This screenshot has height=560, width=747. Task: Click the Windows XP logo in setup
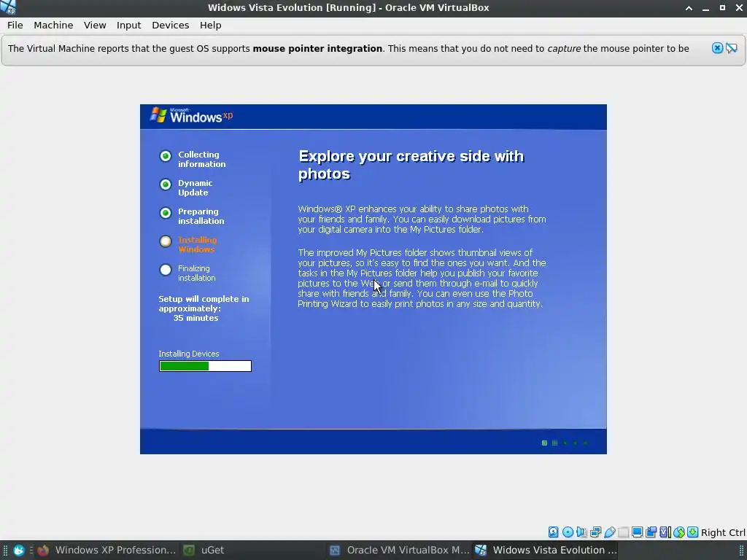coord(192,116)
